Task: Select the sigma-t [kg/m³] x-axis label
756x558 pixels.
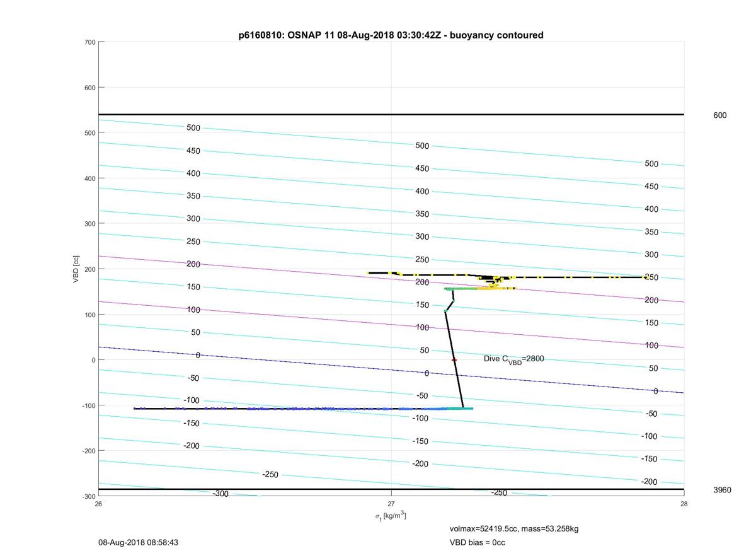Action: point(391,516)
